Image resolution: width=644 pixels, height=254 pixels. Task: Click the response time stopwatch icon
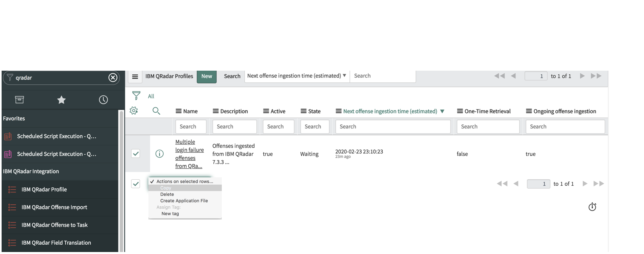coord(592,207)
